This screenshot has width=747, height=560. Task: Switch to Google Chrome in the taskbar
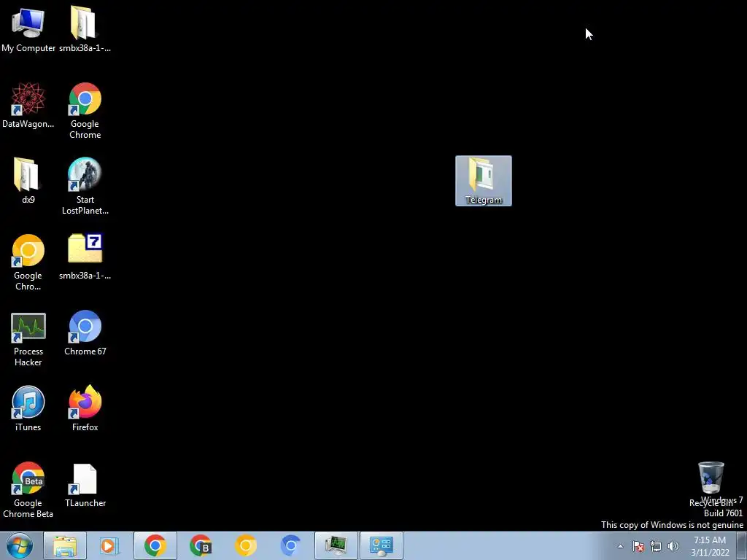click(x=155, y=545)
